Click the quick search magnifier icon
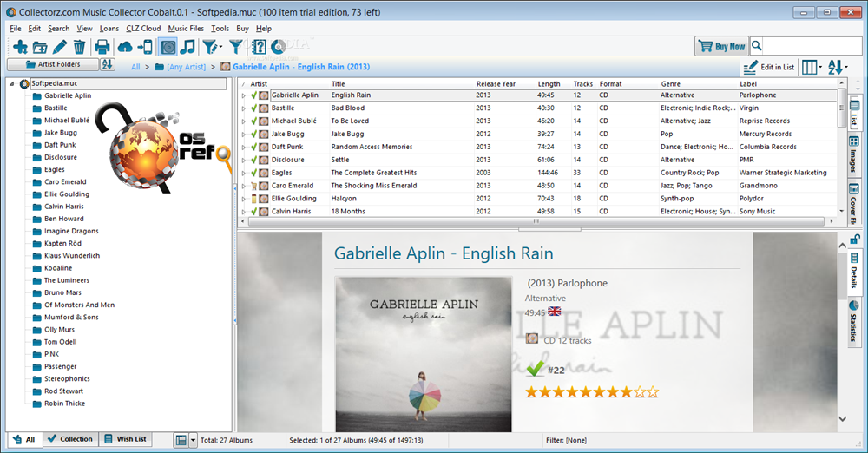 757,46
